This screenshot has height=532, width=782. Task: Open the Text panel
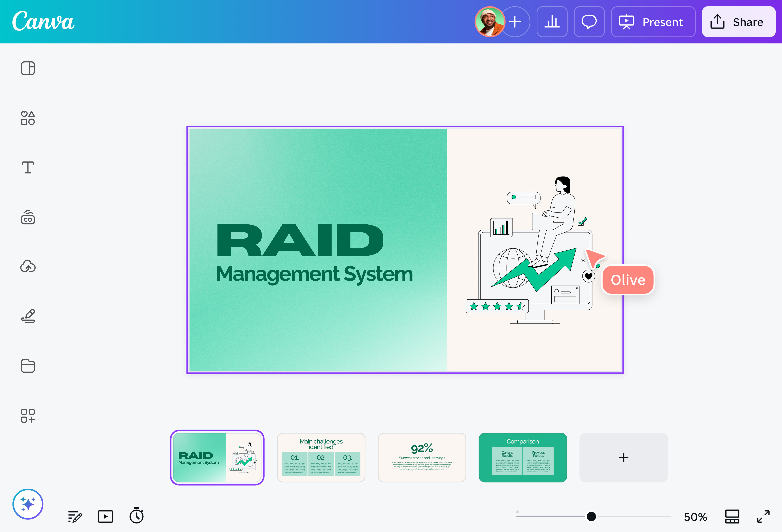(28, 167)
